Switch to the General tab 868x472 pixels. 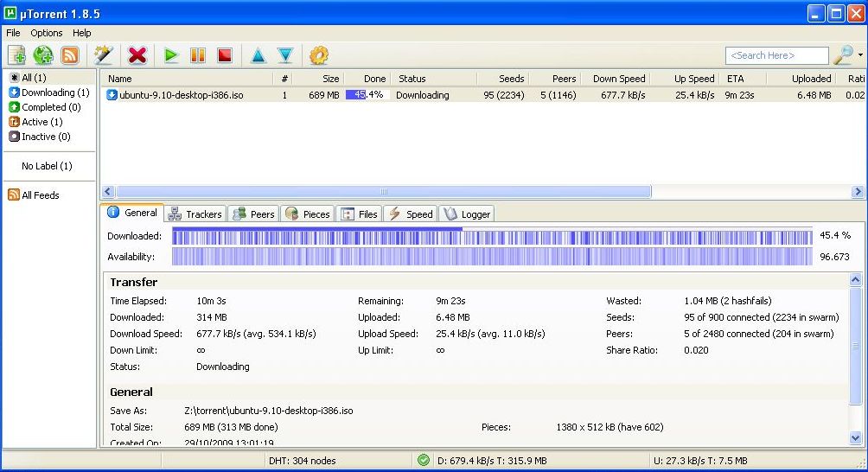(132, 213)
